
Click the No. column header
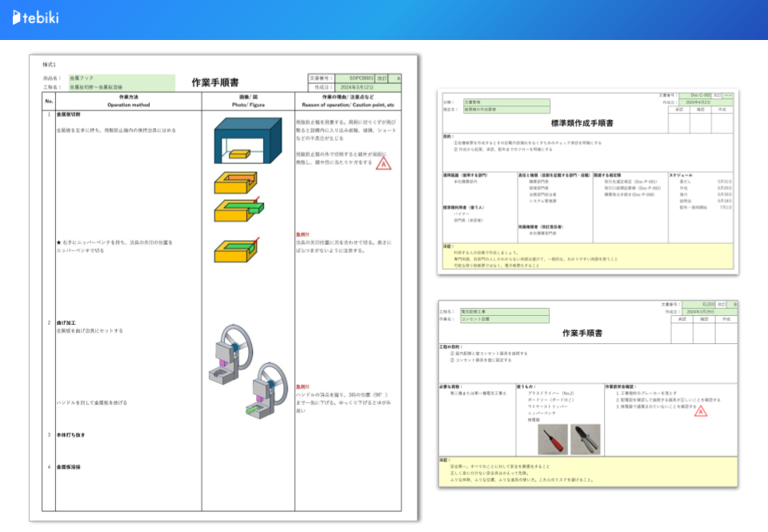pyautogui.click(x=49, y=102)
